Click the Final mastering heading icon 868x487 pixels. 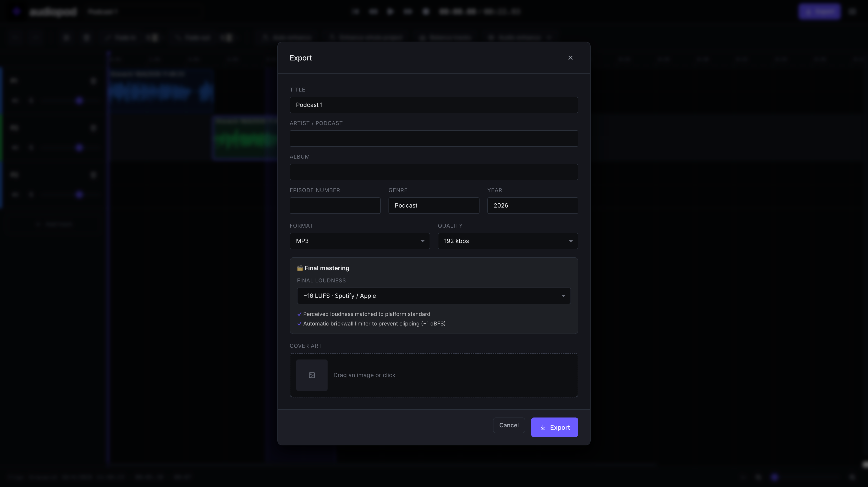click(299, 268)
